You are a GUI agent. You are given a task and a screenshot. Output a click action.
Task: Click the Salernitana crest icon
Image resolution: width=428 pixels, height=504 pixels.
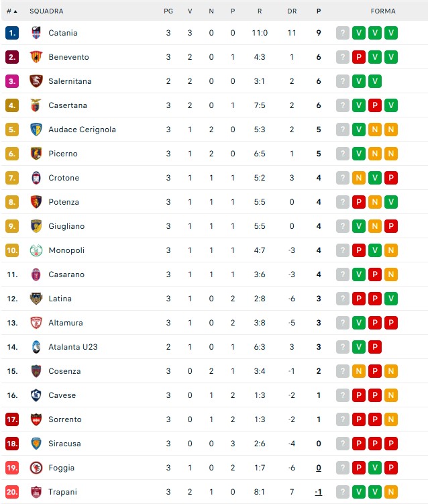36,81
